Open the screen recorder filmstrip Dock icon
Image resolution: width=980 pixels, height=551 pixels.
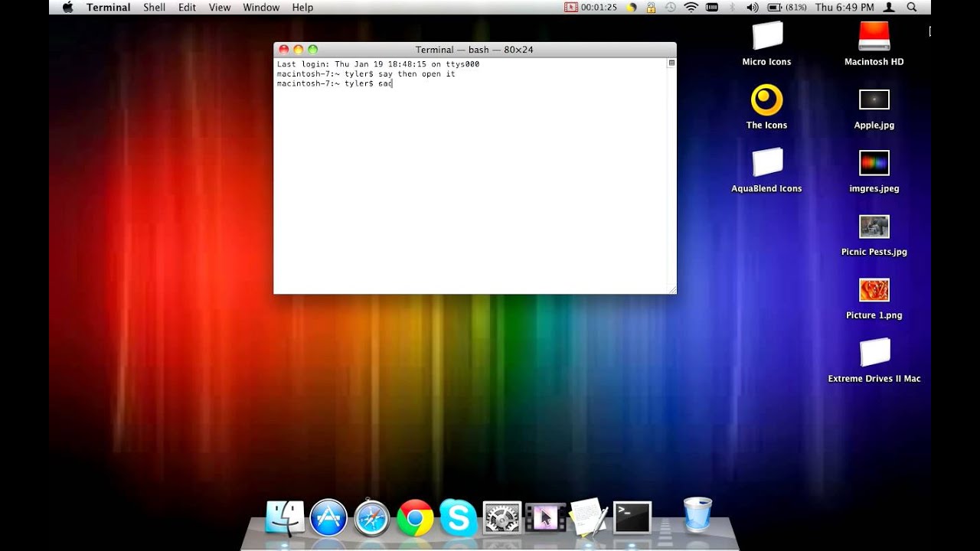click(x=545, y=518)
